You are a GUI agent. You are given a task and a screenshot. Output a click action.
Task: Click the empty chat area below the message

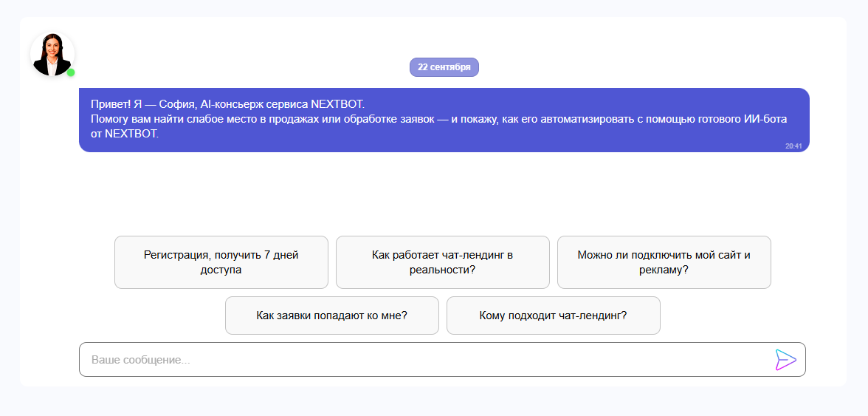click(443, 192)
